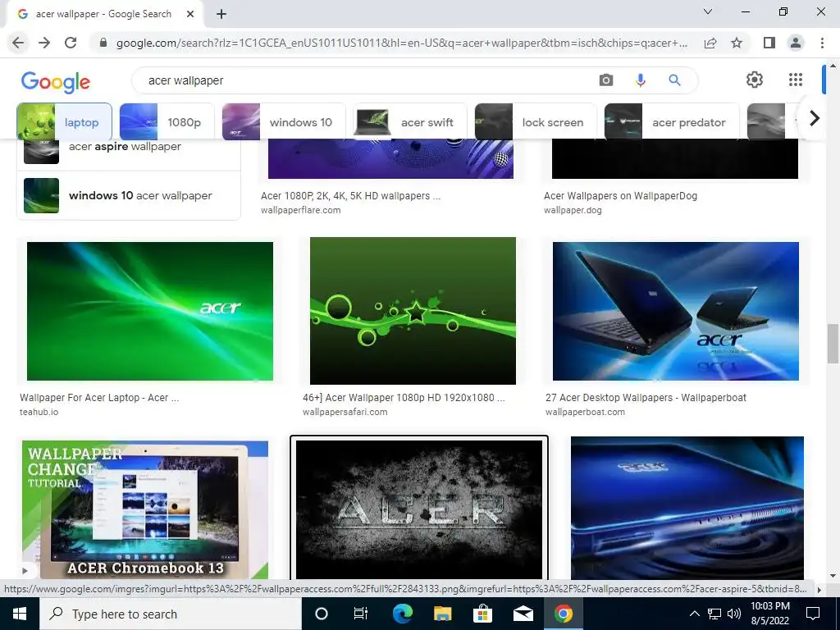Open Microsoft Store from the taskbar
Image resolution: width=840 pixels, height=630 pixels.
point(482,614)
